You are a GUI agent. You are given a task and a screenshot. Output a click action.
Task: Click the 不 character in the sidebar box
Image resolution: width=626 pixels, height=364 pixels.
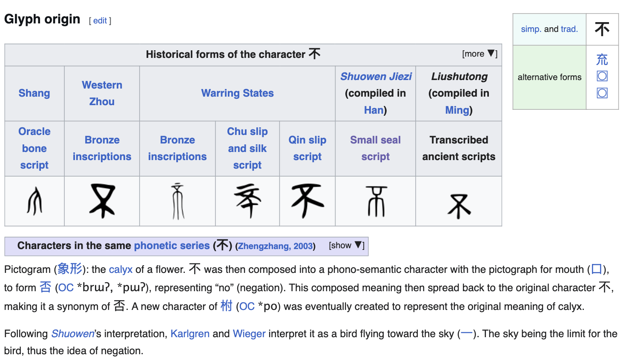tap(602, 29)
